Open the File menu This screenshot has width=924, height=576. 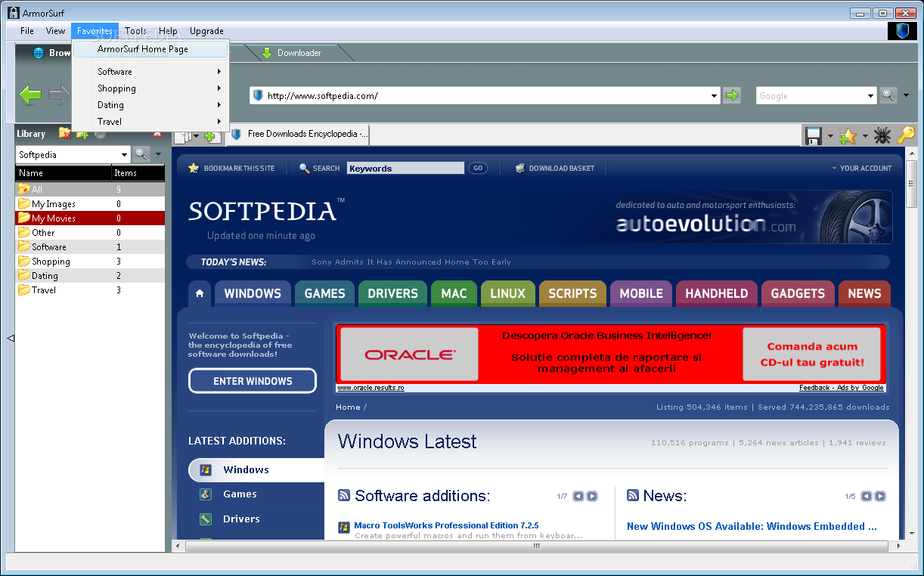click(27, 31)
